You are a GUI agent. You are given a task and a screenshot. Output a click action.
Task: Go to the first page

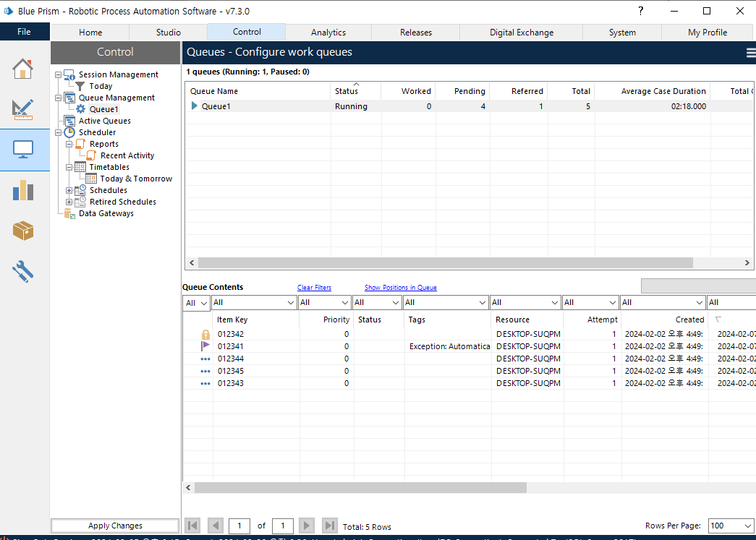tap(192, 526)
